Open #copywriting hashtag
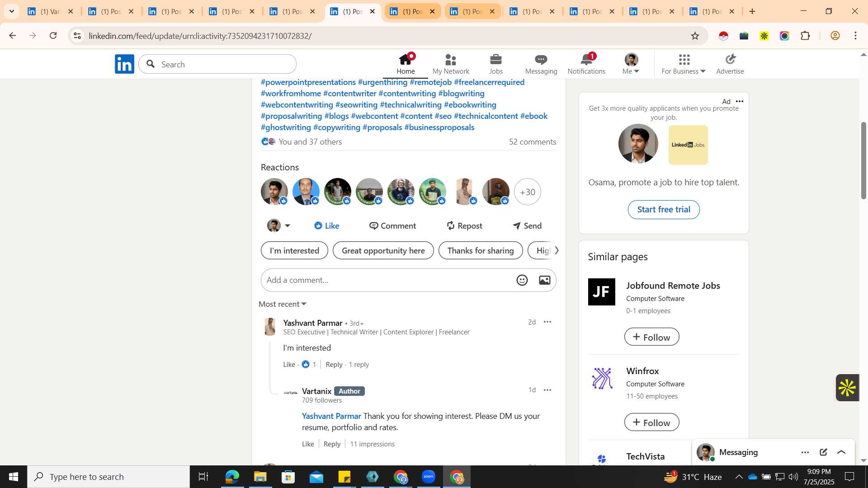The image size is (868, 488). point(337,127)
